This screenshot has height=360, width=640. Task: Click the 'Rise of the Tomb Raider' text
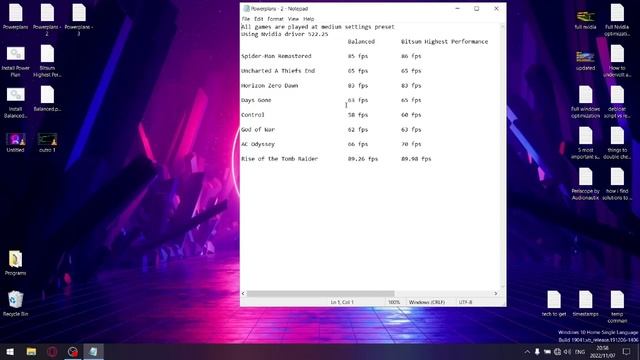(279, 159)
